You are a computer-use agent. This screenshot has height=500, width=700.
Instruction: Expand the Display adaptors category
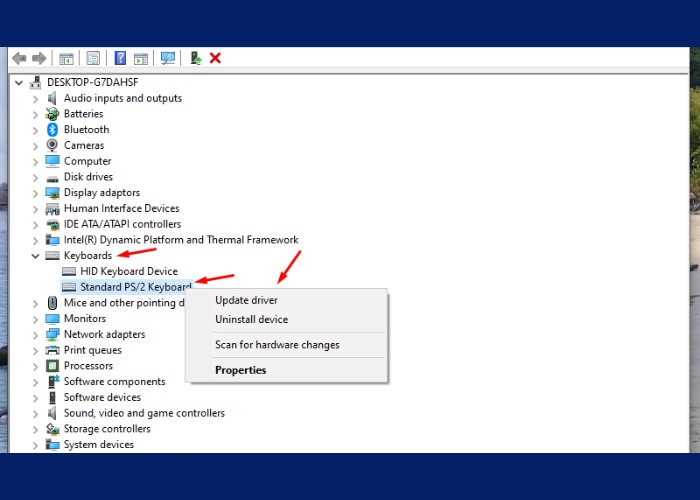(x=36, y=193)
